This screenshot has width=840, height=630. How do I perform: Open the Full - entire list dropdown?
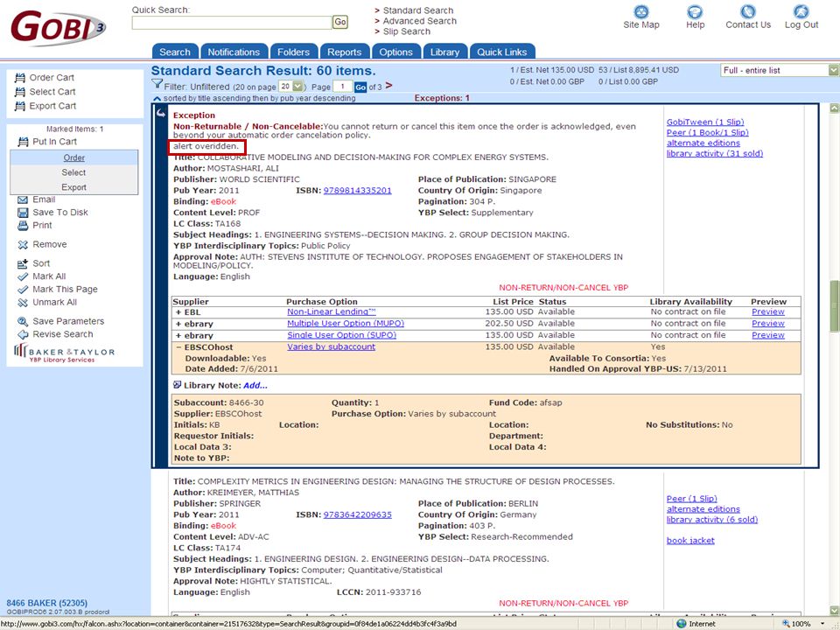[780, 70]
